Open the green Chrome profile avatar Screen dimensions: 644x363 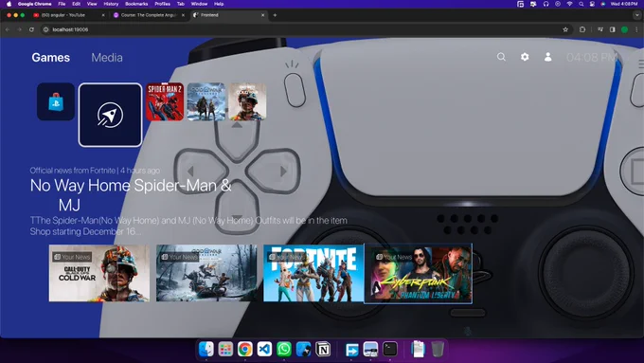point(624,29)
